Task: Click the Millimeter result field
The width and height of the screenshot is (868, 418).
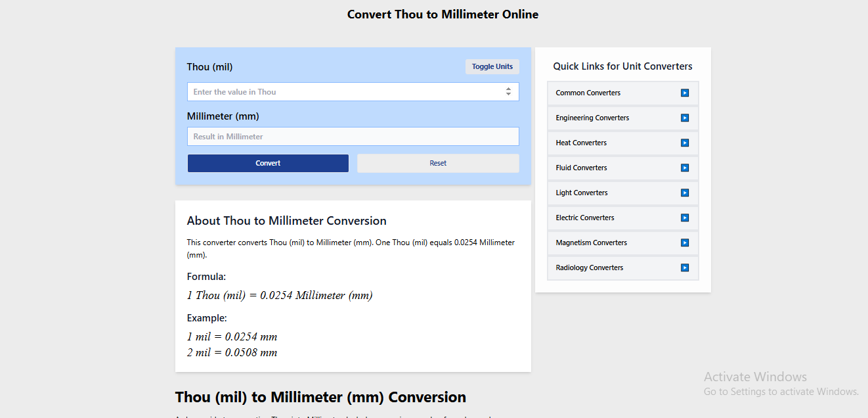Action: pos(353,136)
